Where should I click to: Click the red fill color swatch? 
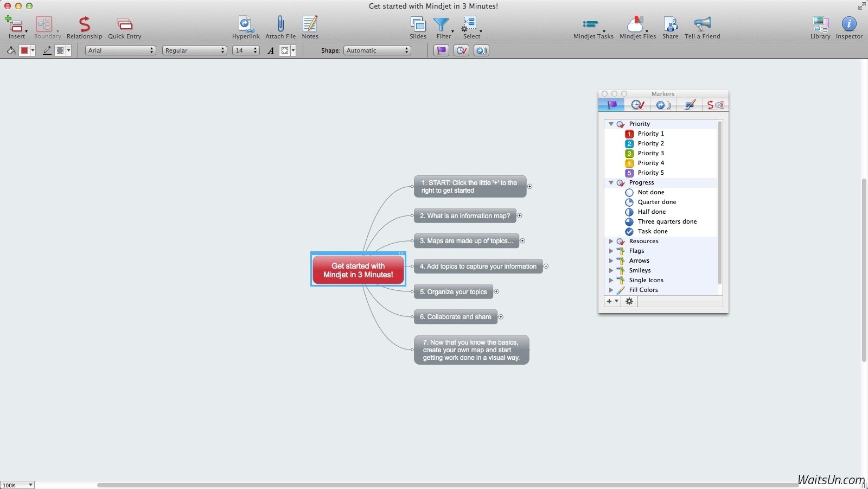(x=24, y=50)
